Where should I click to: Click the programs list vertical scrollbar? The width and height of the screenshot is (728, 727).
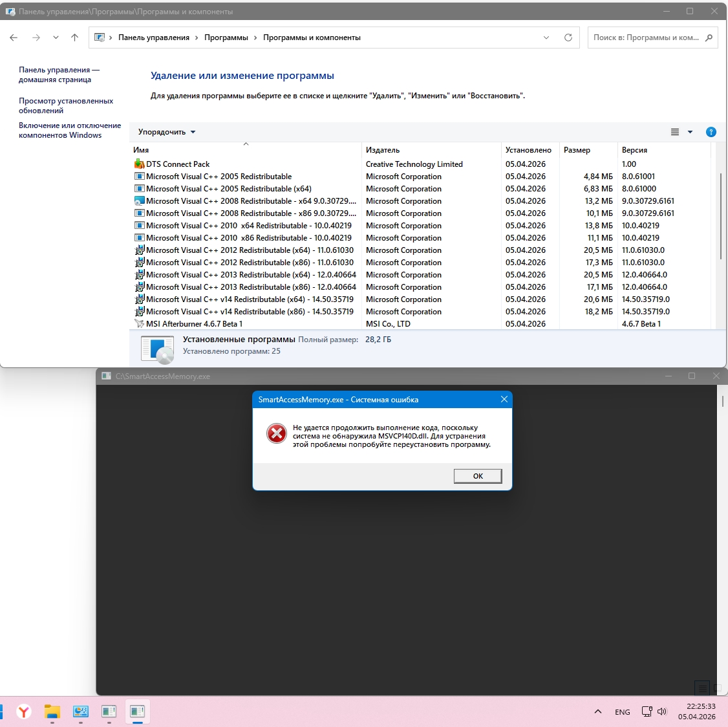[720, 217]
